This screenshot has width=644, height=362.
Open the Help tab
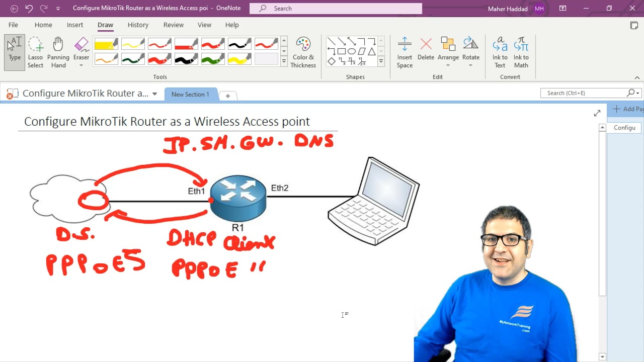point(232,25)
